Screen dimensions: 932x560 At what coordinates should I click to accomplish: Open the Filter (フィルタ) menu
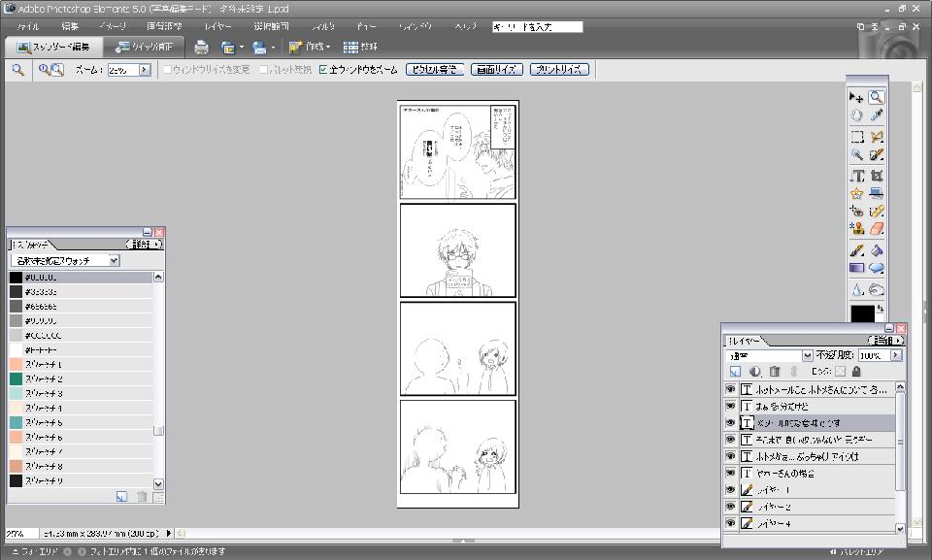click(323, 26)
